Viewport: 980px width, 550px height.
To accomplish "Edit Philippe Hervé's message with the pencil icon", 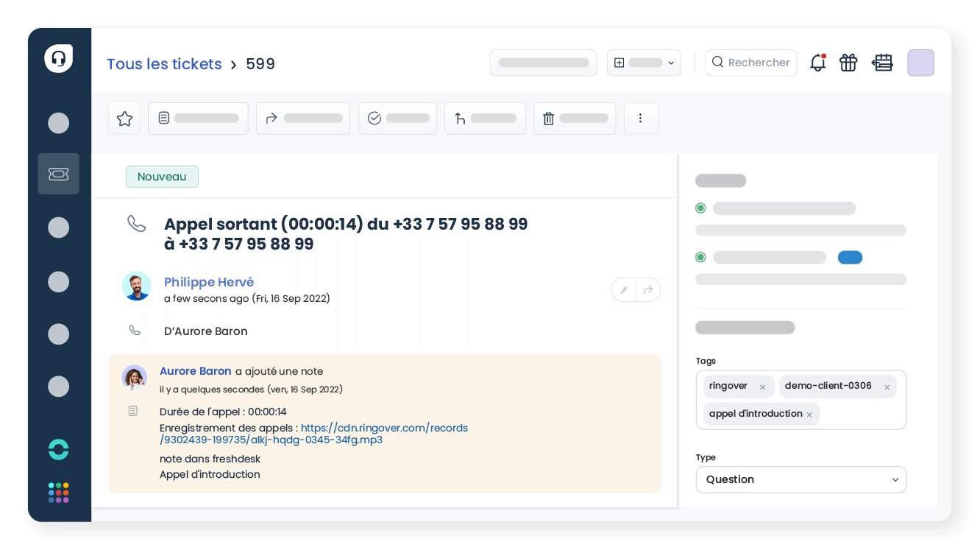I will click(623, 289).
